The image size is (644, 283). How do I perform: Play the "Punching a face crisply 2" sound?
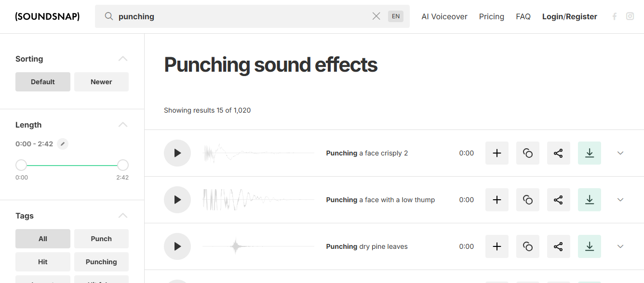[x=177, y=153]
